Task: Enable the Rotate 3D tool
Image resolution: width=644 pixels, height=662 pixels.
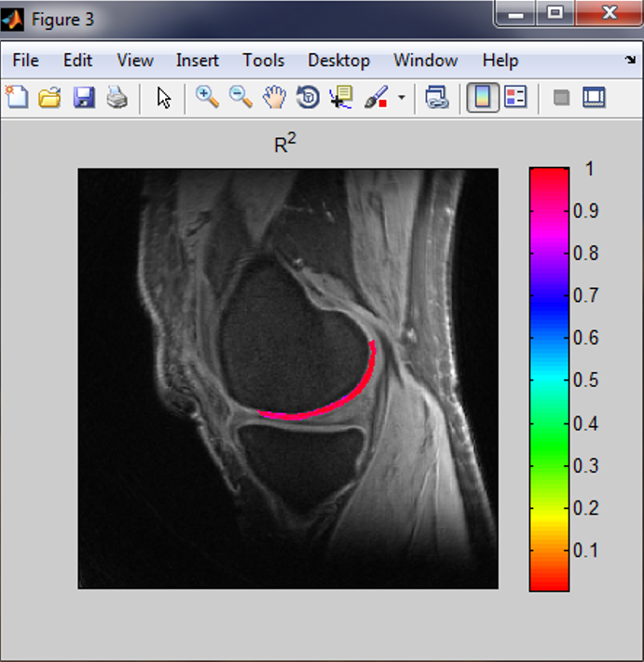Action: pyautogui.click(x=307, y=97)
